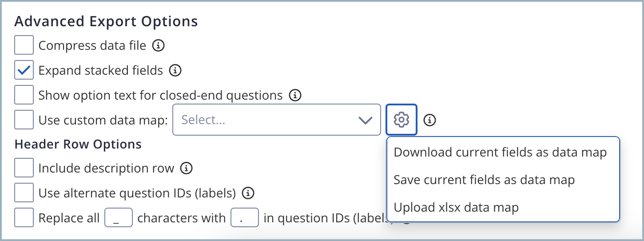Image resolution: width=644 pixels, height=241 pixels.
Task: Click info icon right of the gear button
Action: click(x=429, y=120)
